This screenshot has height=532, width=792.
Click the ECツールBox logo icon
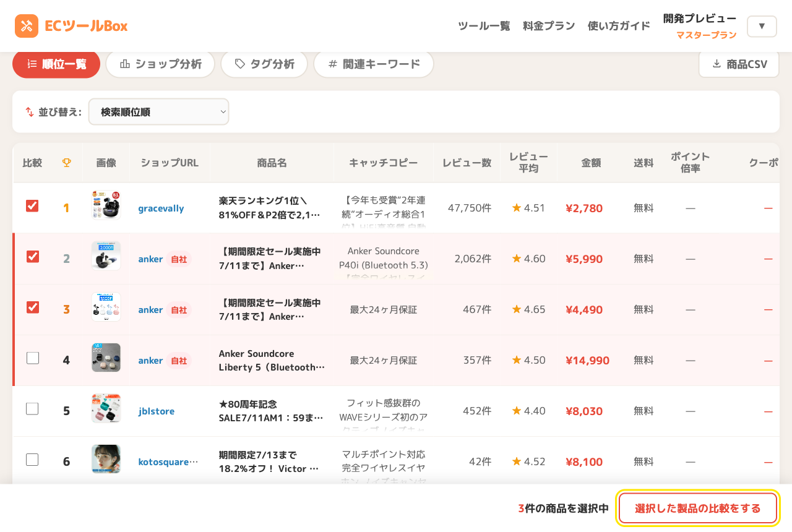27,26
